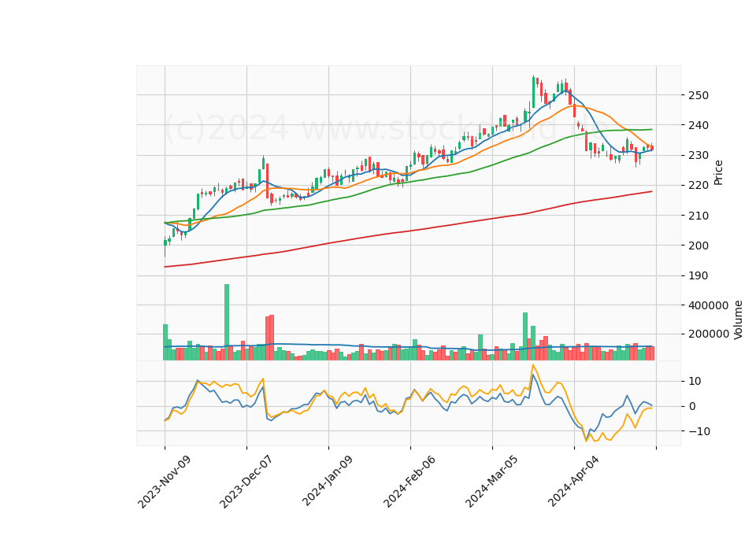Click the 200 price tick label
Image resolution: width=756 pixels, height=543 pixels.
pos(699,246)
